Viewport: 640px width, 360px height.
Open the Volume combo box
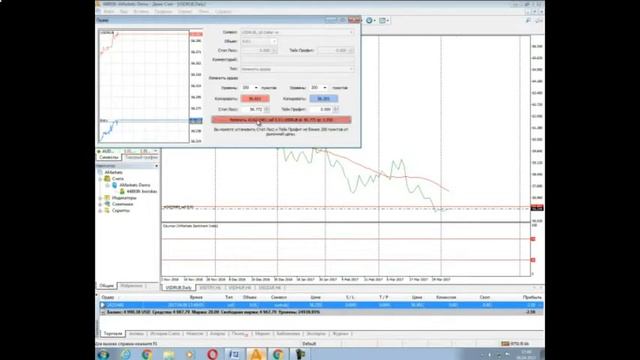(259, 41)
